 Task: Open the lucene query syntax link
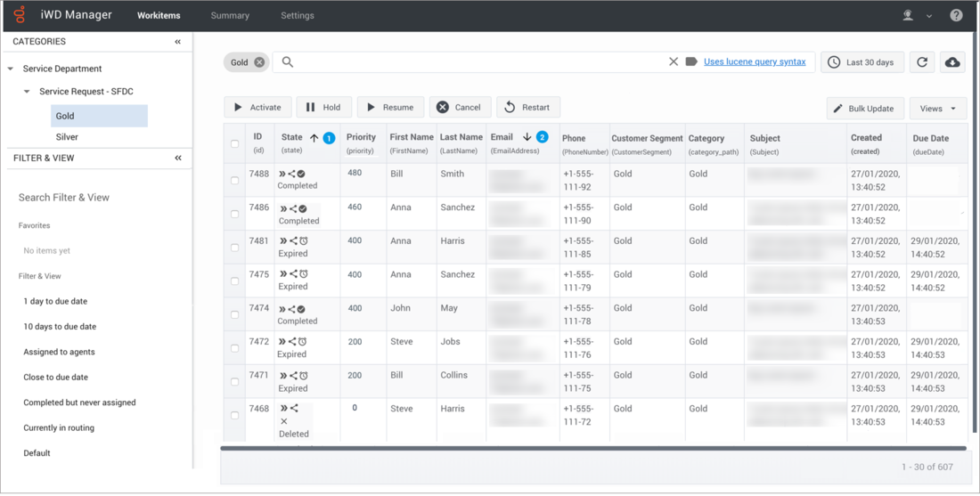[x=755, y=62]
